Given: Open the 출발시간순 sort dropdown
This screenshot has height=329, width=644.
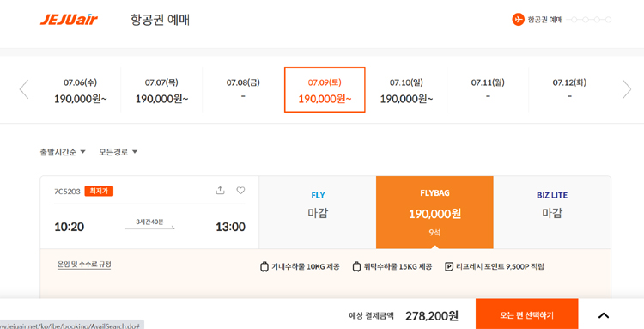Looking at the screenshot, I should point(63,152).
